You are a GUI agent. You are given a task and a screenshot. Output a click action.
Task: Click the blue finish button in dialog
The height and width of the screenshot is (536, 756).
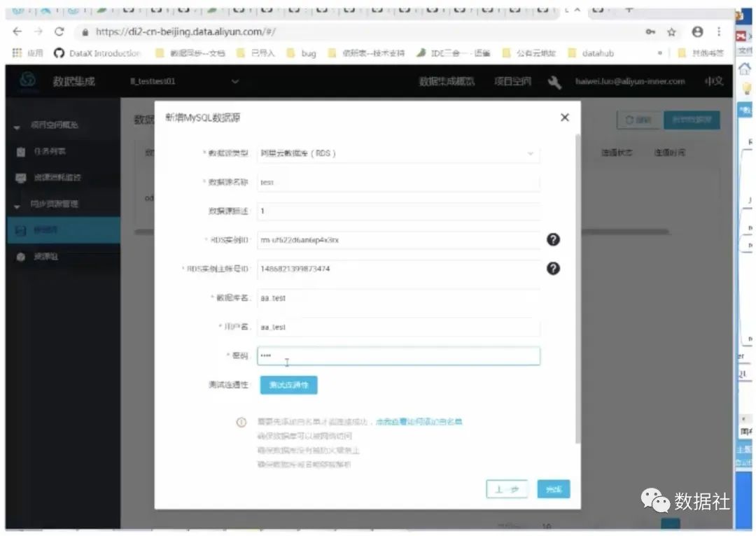pos(554,489)
